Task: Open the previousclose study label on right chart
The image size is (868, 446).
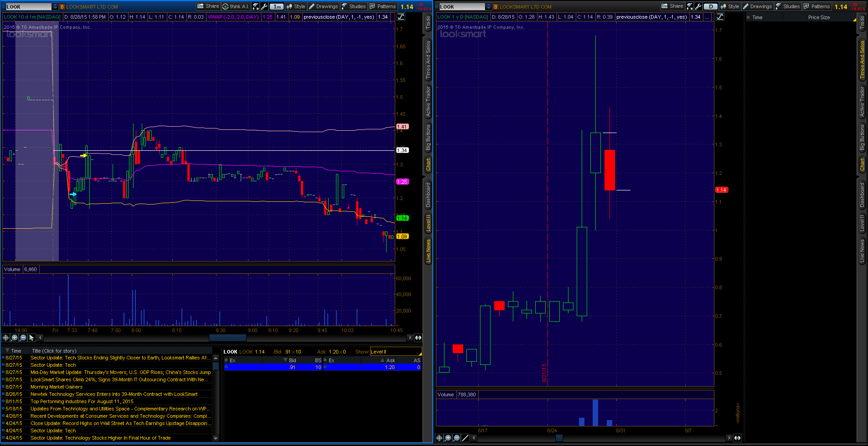Action: pyautogui.click(x=652, y=17)
